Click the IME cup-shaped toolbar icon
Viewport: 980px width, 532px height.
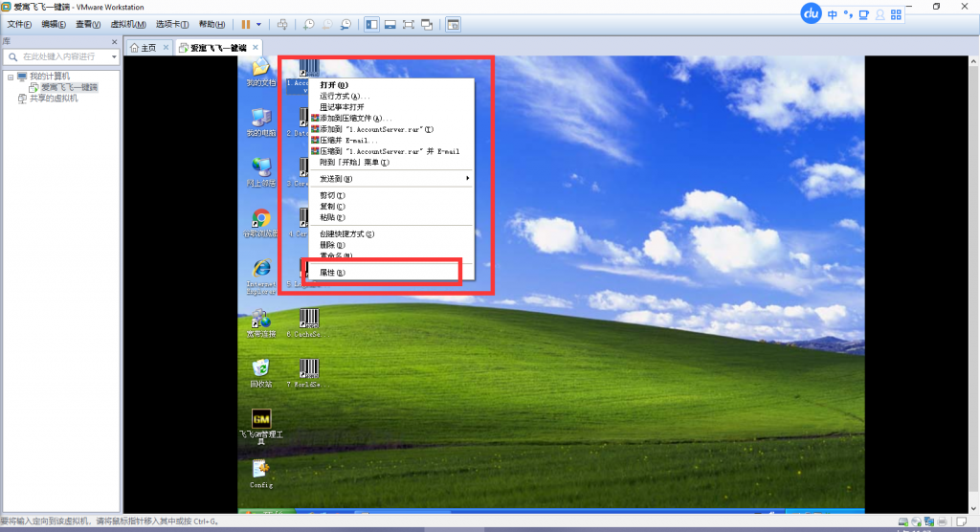[x=864, y=14]
